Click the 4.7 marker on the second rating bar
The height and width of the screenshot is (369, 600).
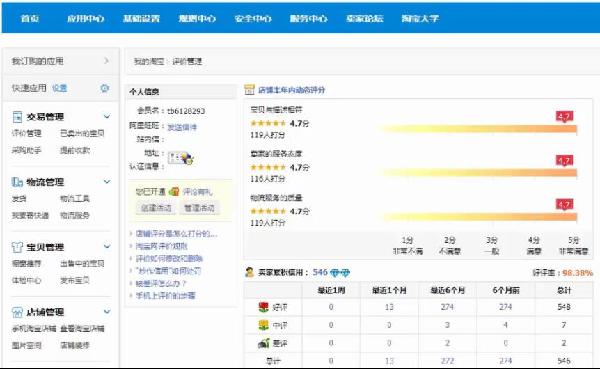point(564,160)
